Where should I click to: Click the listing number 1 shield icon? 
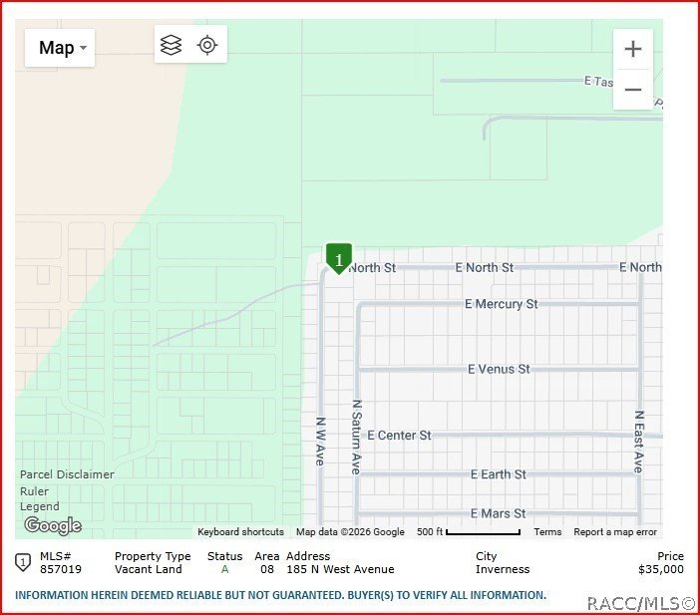pyautogui.click(x=23, y=562)
